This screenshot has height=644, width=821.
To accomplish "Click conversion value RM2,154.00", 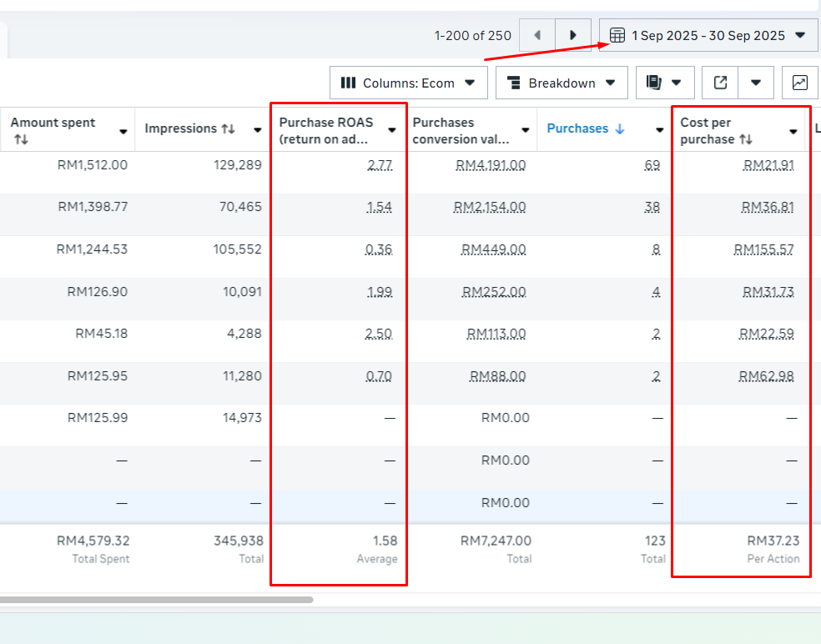I will tap(490, 208).
